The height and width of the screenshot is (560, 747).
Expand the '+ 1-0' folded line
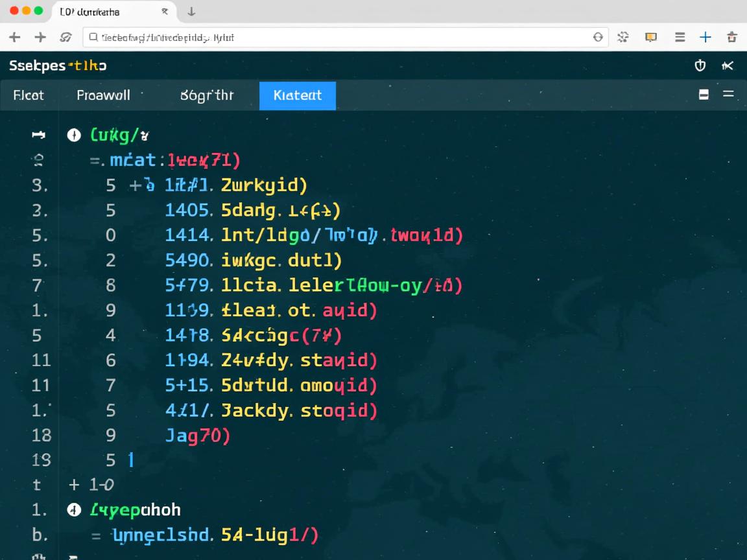(74, 484)
